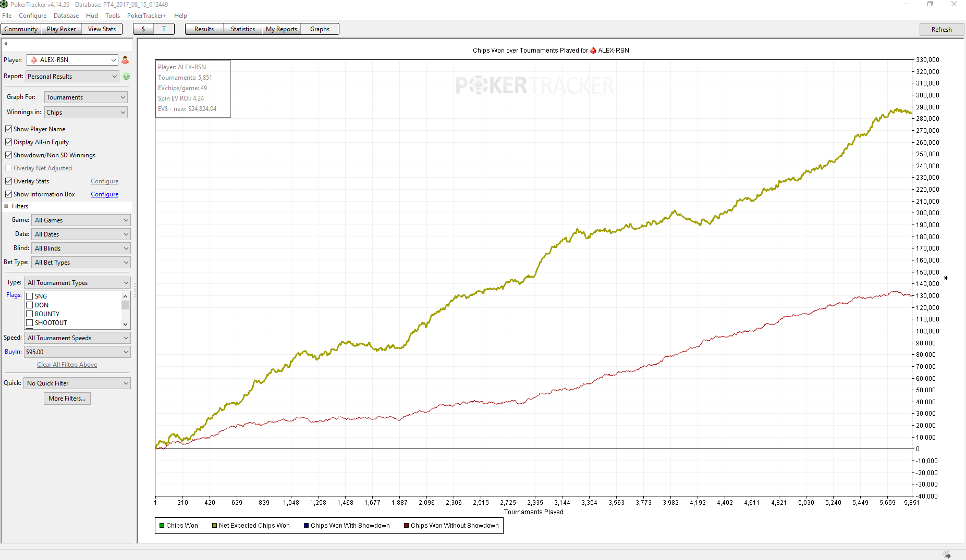Open the Statistics tab
The width and height of the screenshot is (966, 560).
point(243,29)
